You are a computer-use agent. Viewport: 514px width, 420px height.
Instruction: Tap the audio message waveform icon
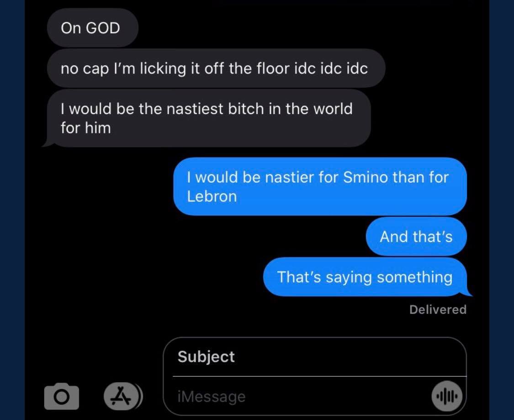447,396
